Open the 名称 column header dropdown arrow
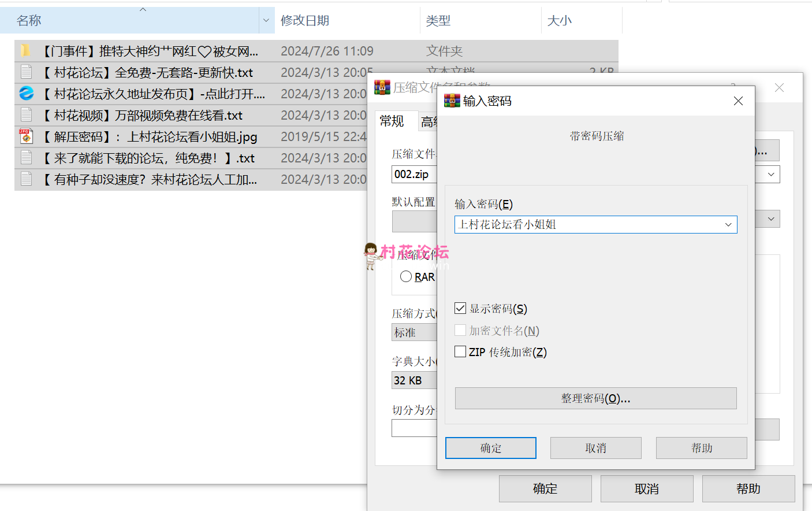 (x=266, y=21)
